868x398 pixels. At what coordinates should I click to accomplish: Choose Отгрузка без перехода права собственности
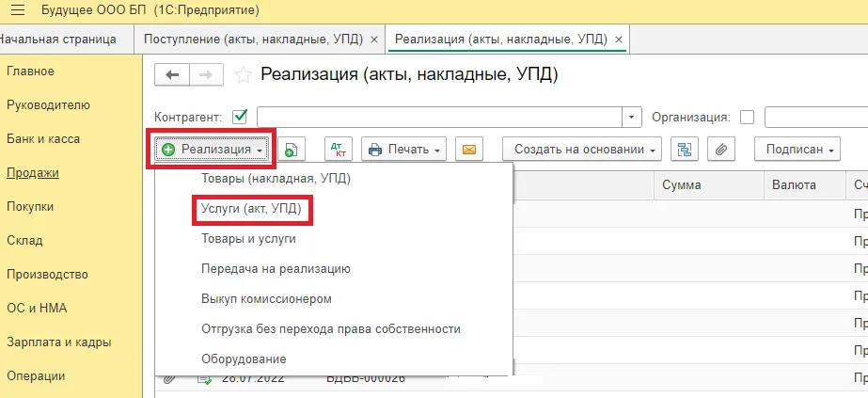(331, 328)
